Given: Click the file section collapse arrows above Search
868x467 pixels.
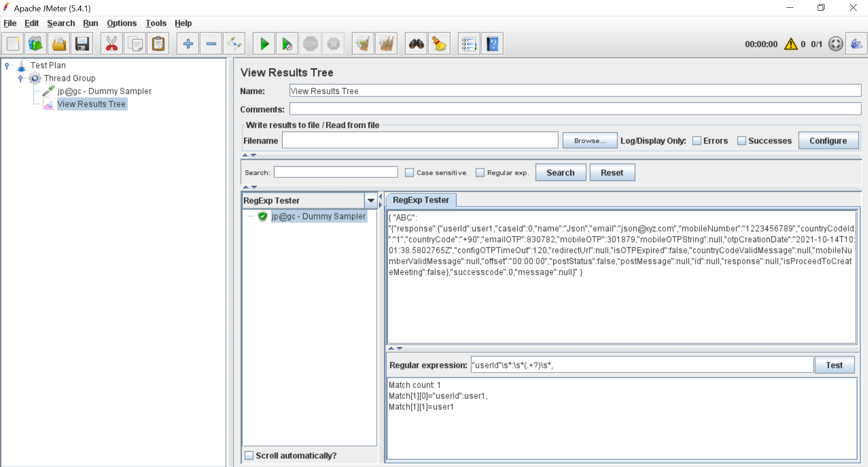Looking at the screenshot, I should point(249,155).
